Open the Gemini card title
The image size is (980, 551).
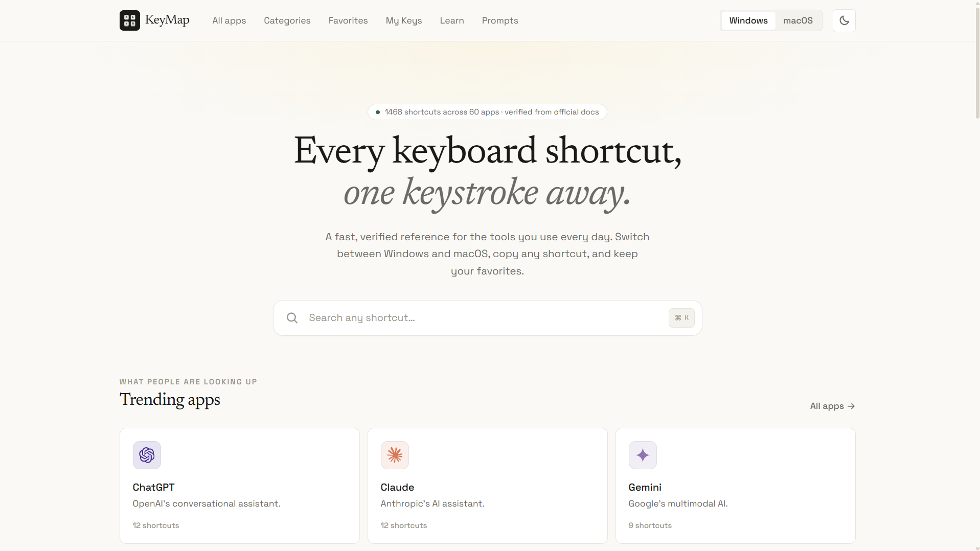pyautogui.click(x=645, y=487)
